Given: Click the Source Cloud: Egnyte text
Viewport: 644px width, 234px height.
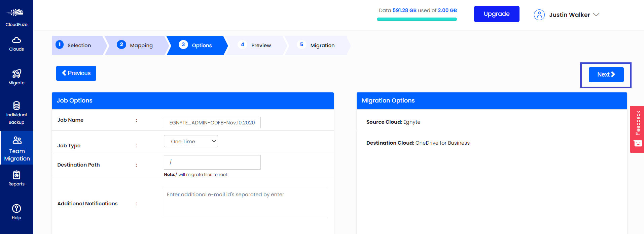Looking at the screenshot, I should [x=393, y=122].
